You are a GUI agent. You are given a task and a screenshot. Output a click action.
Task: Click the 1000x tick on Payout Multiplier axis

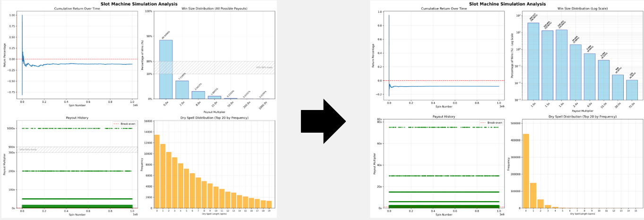pyautogui.click(x=11, y=128)
